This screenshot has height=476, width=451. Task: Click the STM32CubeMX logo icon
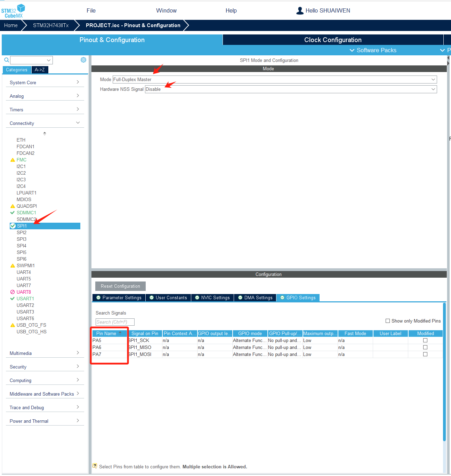coord(13,11)
